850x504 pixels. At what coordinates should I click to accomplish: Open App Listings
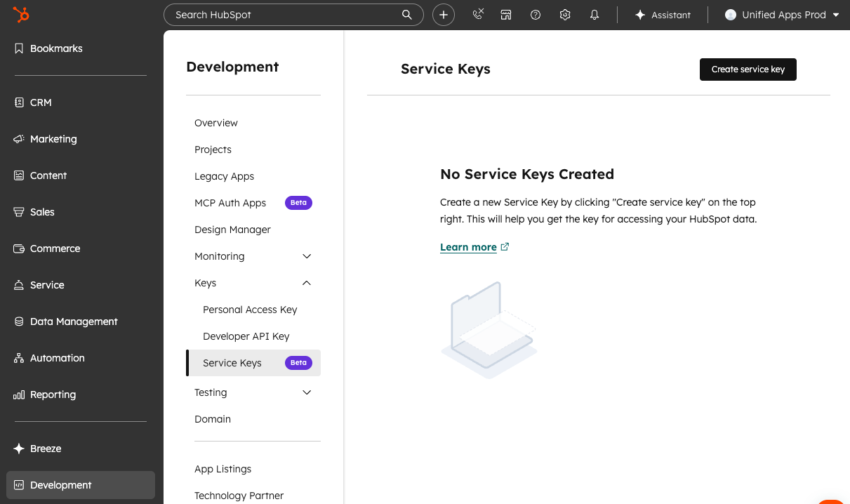pyautogui.click(x=223, y=469)
